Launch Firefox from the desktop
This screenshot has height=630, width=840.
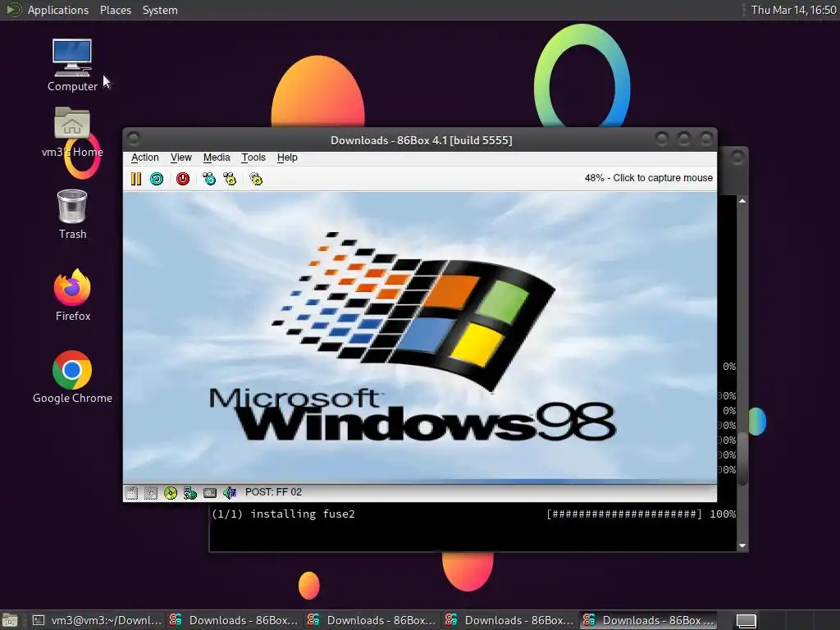click(x=72, y=295)
